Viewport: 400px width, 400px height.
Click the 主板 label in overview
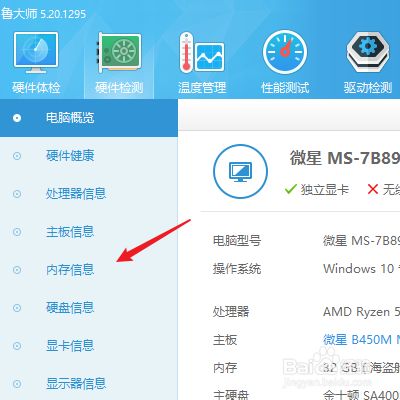pos(225,340)
